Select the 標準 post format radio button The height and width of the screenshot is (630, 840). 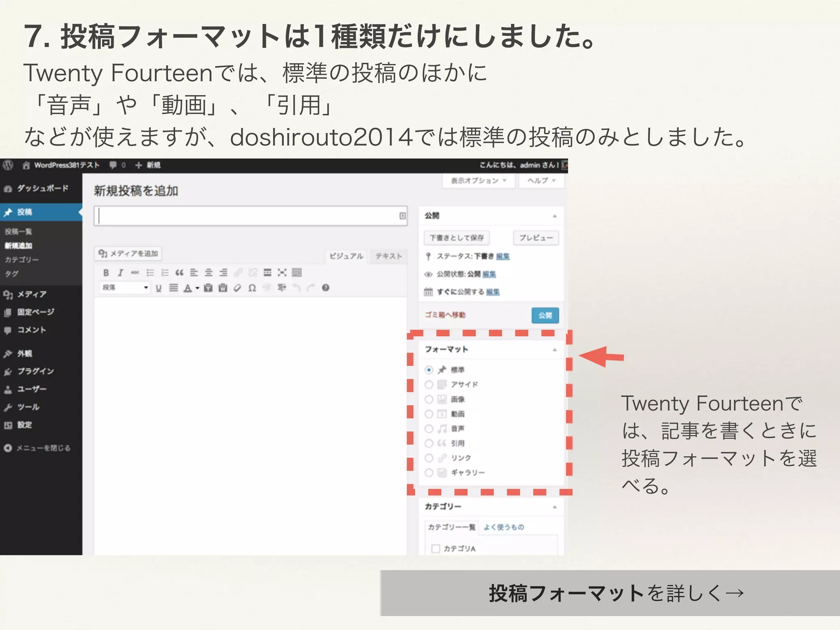pyautogui.click(x=429, y=370)
